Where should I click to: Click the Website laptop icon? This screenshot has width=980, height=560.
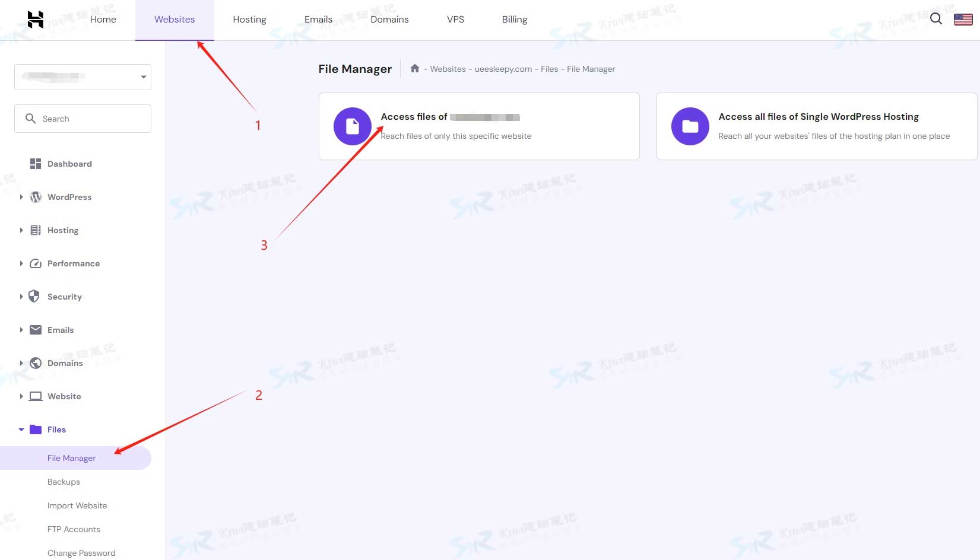36,396
